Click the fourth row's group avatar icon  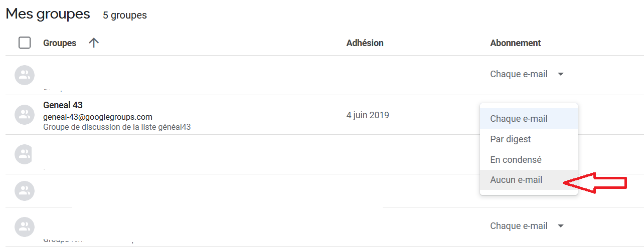coord(24,191)
